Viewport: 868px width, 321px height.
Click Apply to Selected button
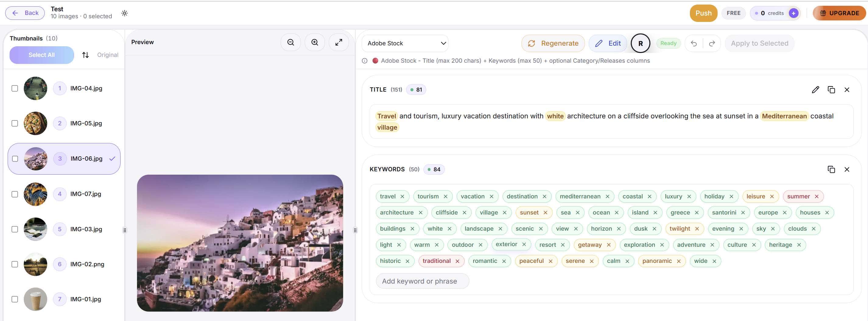click(759, 44)
